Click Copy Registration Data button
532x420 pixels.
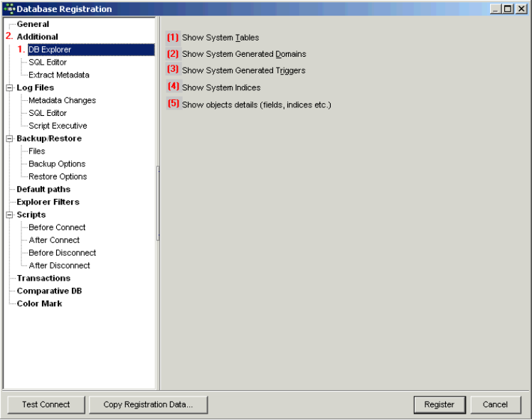(148, 405)
